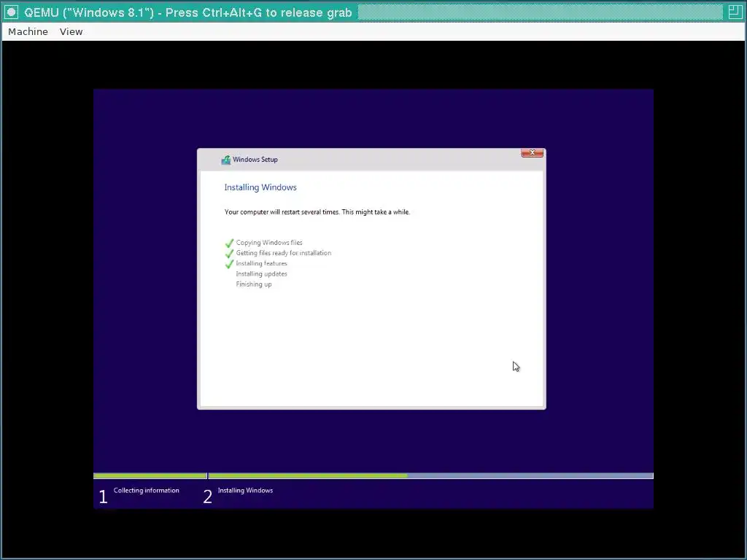Click the Windows Setup title text

click(x=255, y=160)
